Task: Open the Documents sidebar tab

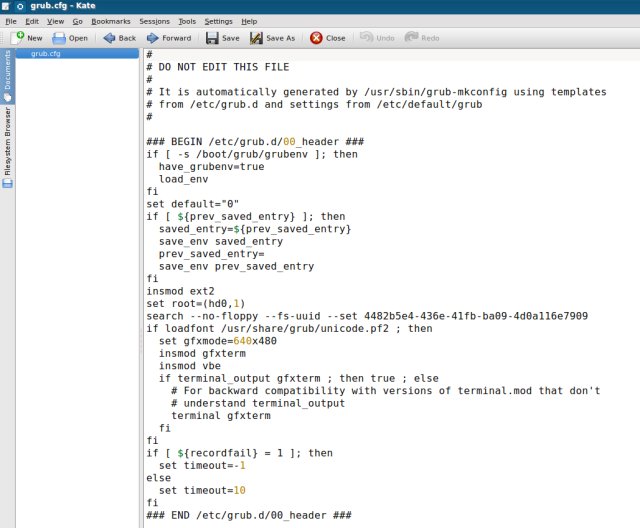Action: [7, 76]
